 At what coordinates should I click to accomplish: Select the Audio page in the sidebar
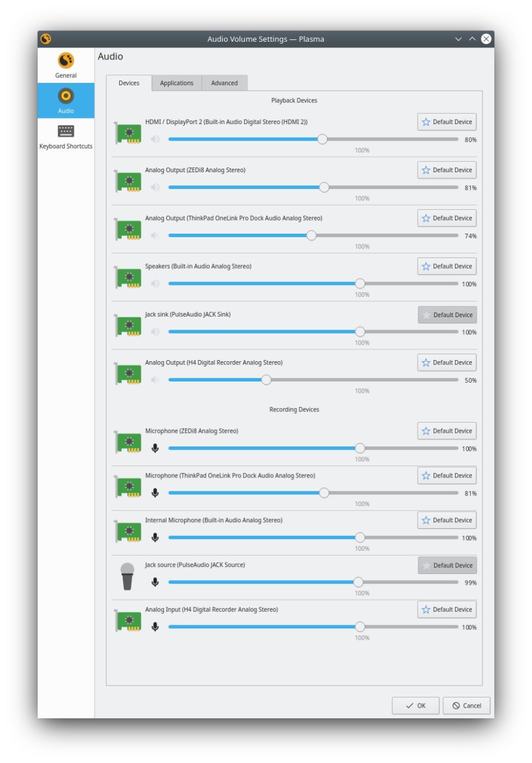pos(66,101)
